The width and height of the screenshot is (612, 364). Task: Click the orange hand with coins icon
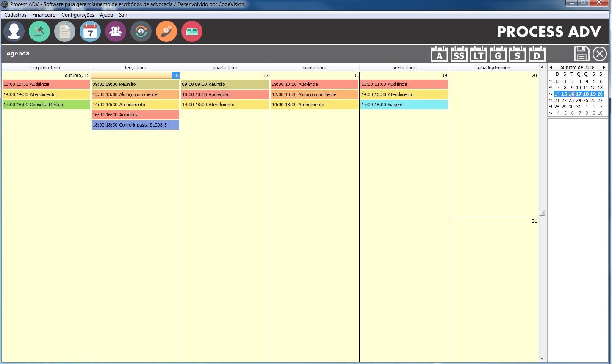coord(166,32)
